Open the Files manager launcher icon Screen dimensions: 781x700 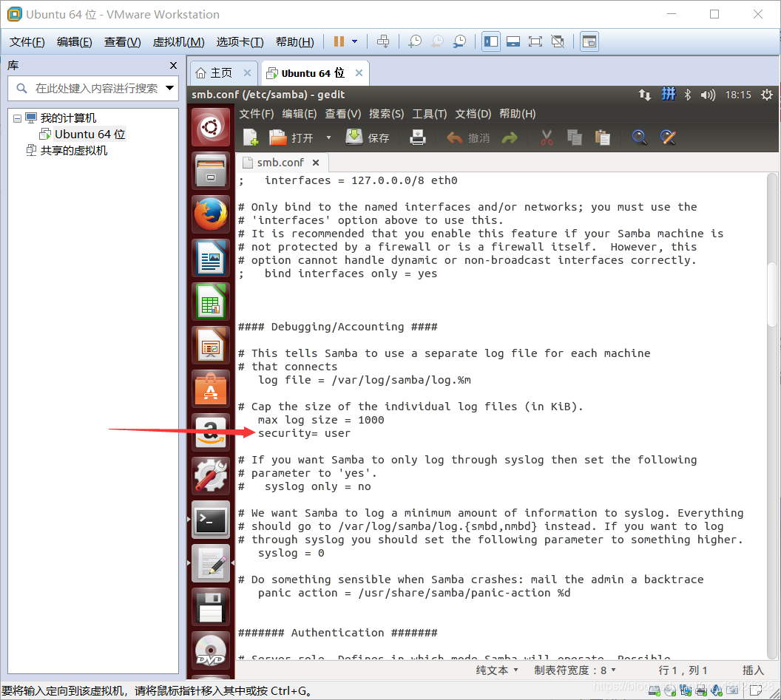tap(211, 171)
